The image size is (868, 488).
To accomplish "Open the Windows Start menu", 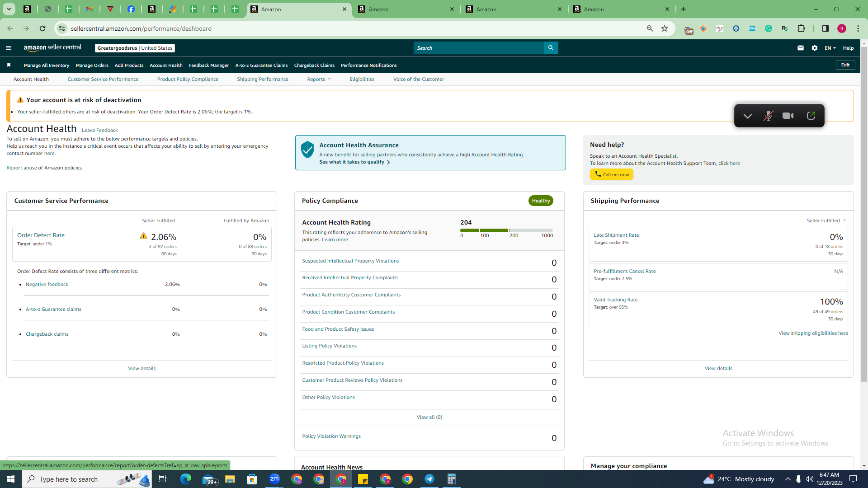I will pyautogui.click(x=11, y=479).
